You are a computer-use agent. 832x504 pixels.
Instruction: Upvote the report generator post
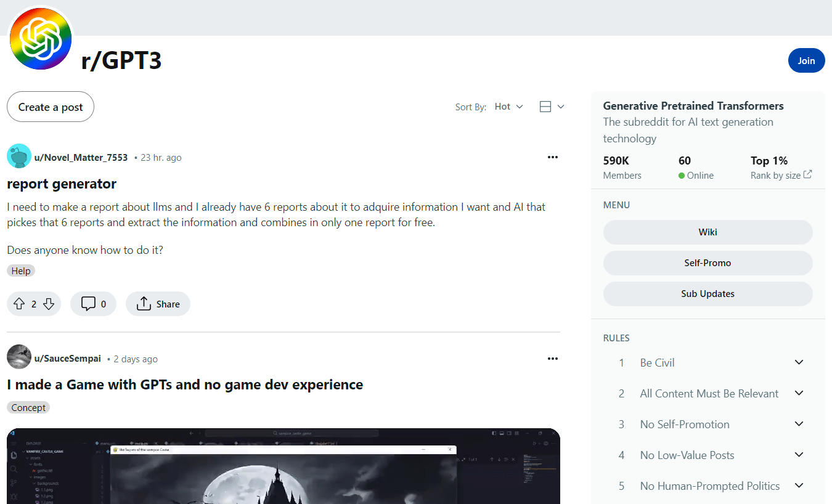tap(19, 304)
